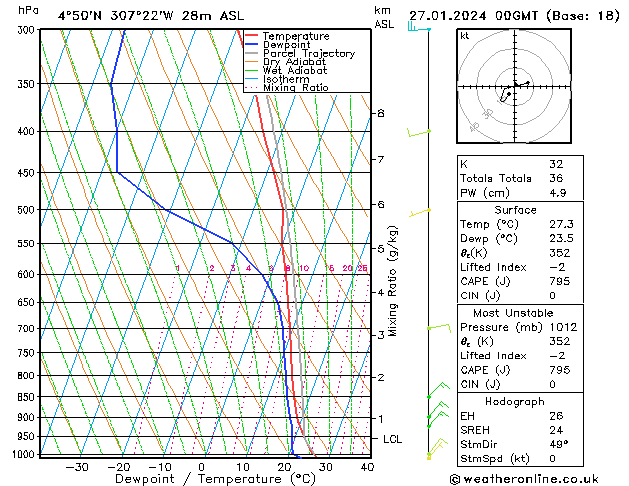Click the cyan wind barb at 300 hPa
Image resolution: width=629 pixels, height=486 pixels.
(x=419, y=27)
